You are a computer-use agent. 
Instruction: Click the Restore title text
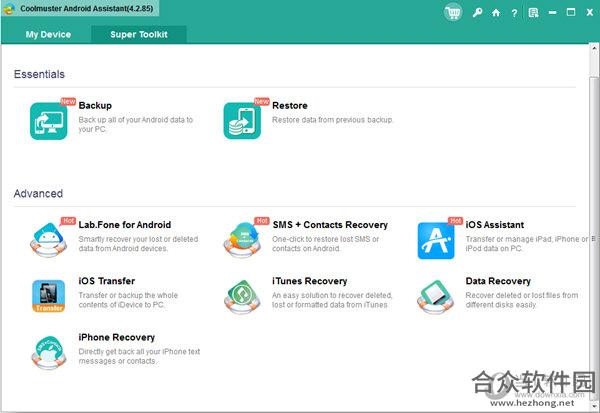tap(290, 105)
